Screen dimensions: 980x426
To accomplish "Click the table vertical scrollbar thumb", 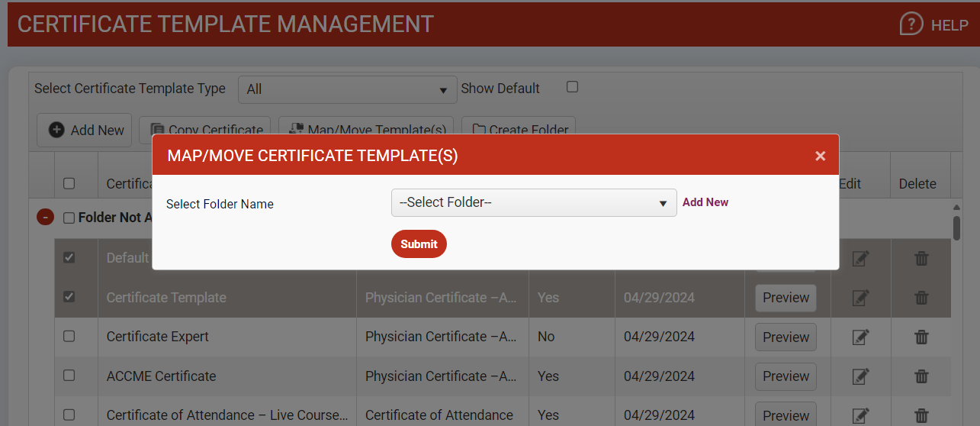I will 956,228.
